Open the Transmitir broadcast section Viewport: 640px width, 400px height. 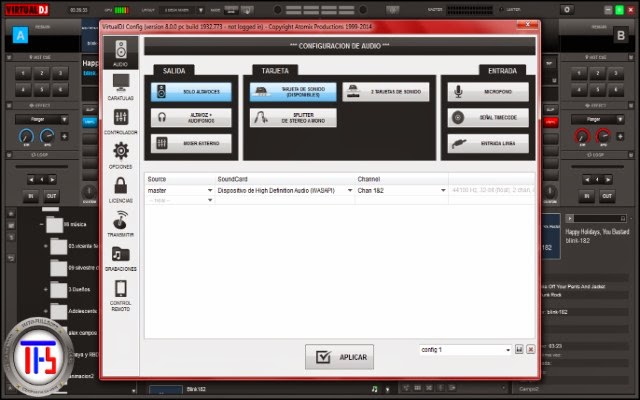(x=120, y=224)
